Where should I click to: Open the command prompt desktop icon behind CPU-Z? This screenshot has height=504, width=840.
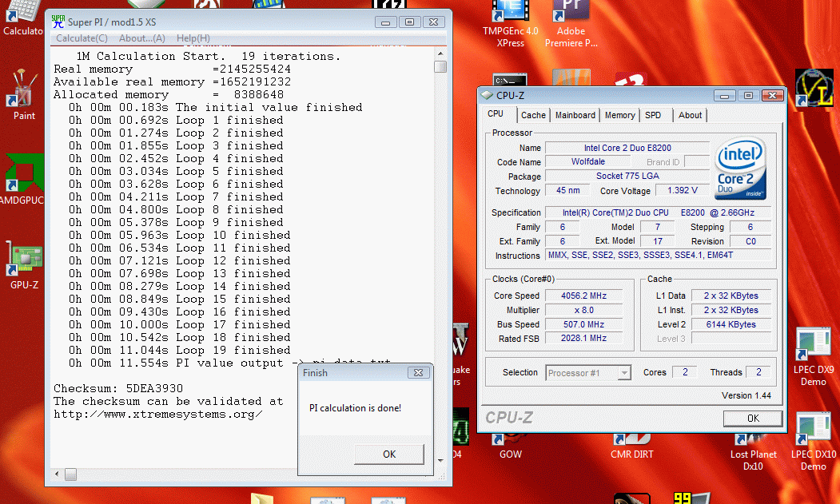[509, 80]
